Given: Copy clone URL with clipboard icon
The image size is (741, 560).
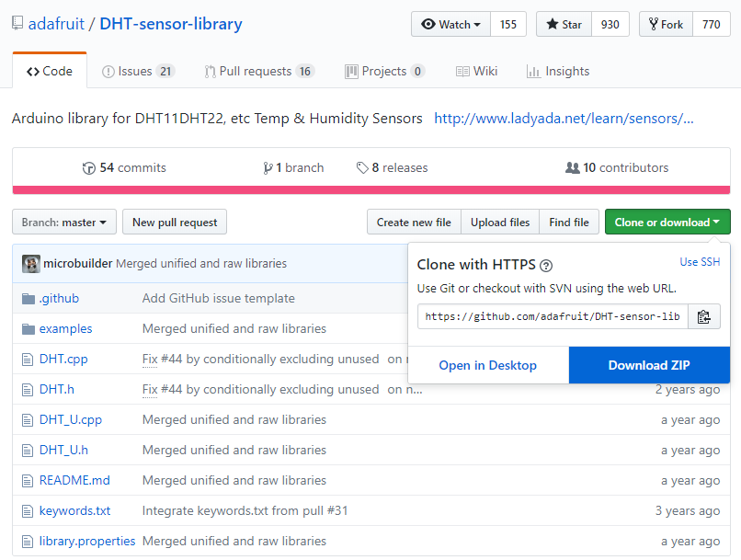Looking at the screenshot, I should (704, 316).
